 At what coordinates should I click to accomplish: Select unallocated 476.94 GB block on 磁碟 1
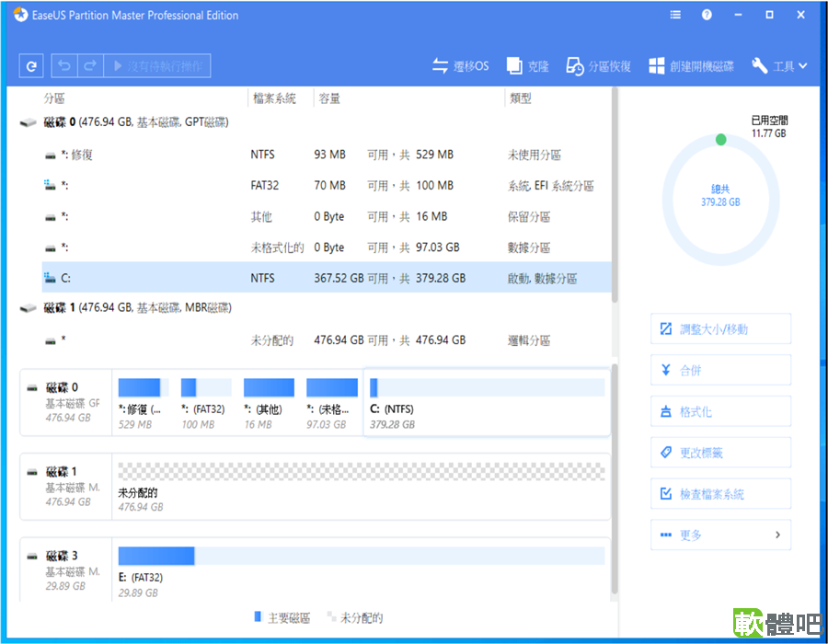(362, 487)
